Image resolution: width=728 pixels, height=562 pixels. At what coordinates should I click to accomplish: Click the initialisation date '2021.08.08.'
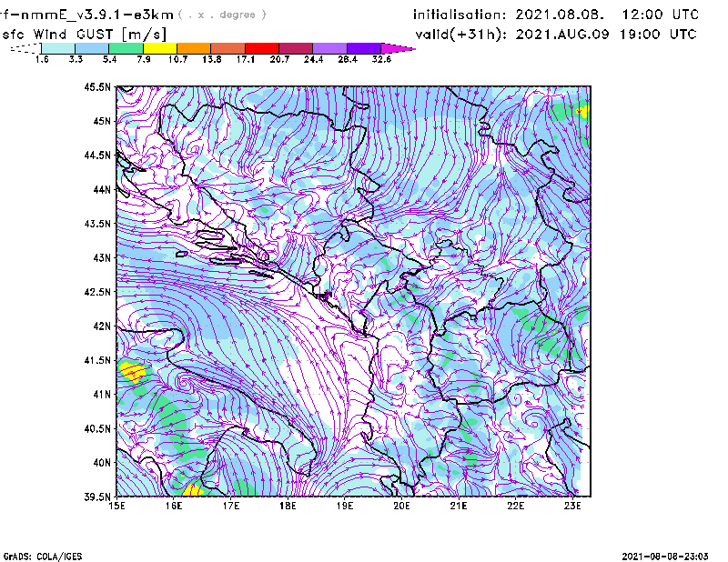pos(560,15)
